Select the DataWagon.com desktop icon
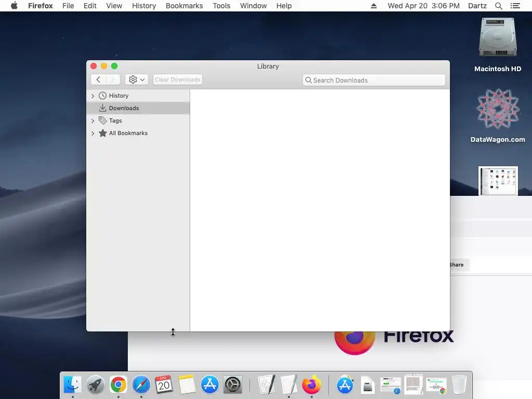The height and width of the screenshot is (399, 532). [498, 115]
